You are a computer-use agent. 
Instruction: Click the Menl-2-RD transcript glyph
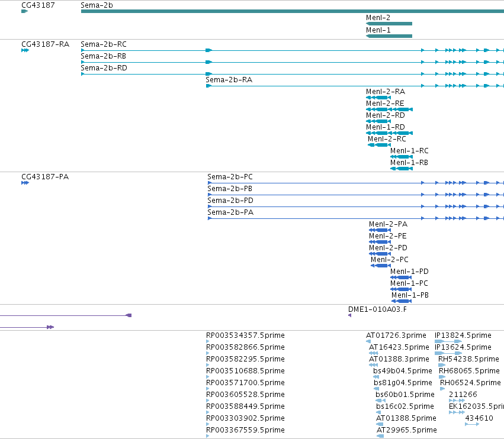click(378, 121)
